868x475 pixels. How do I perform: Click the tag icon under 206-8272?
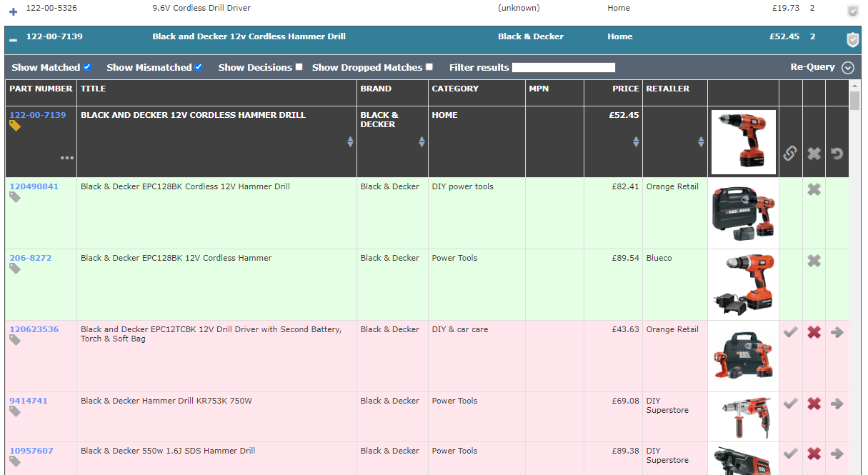point(15,269)
